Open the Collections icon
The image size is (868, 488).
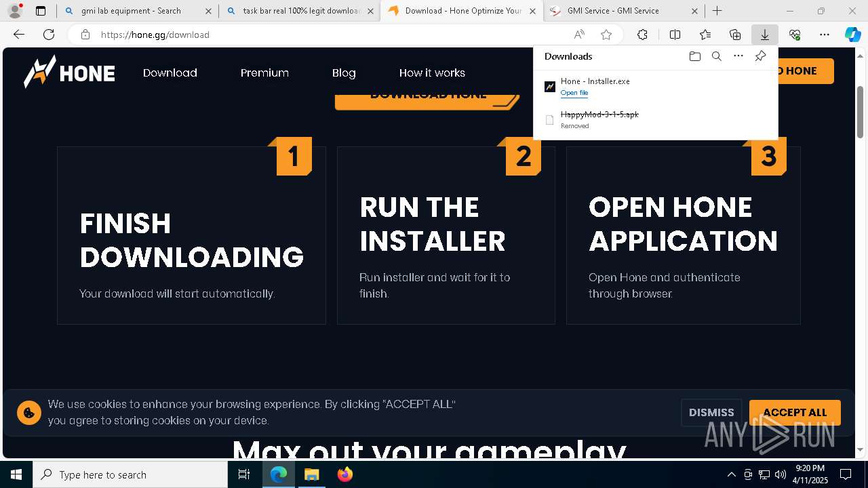735,35
